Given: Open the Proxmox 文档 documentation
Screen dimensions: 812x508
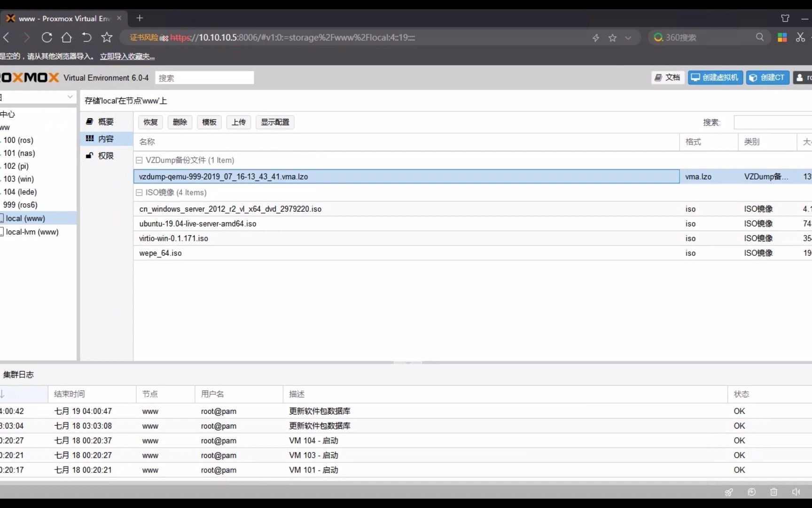Looking at the screenshot, I should (667, 77).
